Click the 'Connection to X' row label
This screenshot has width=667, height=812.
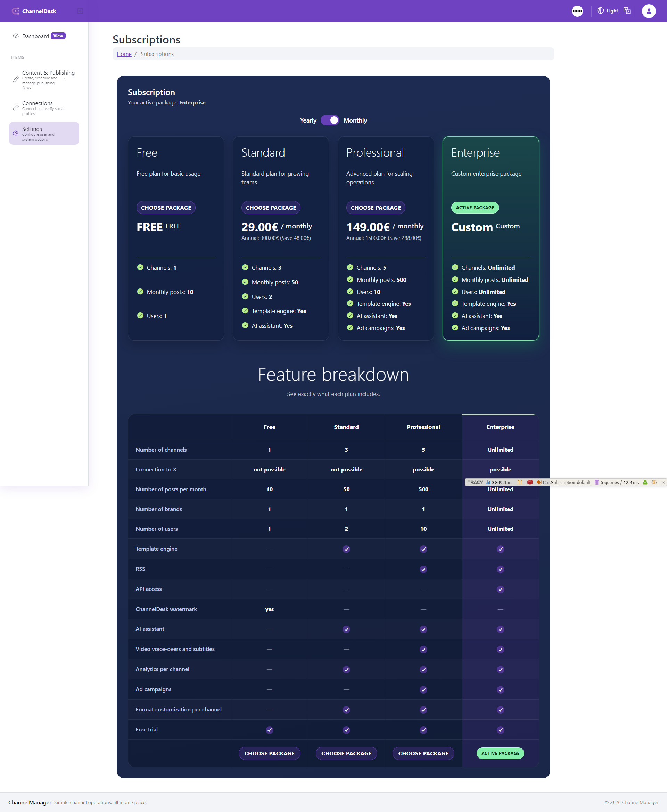point(156,470)
